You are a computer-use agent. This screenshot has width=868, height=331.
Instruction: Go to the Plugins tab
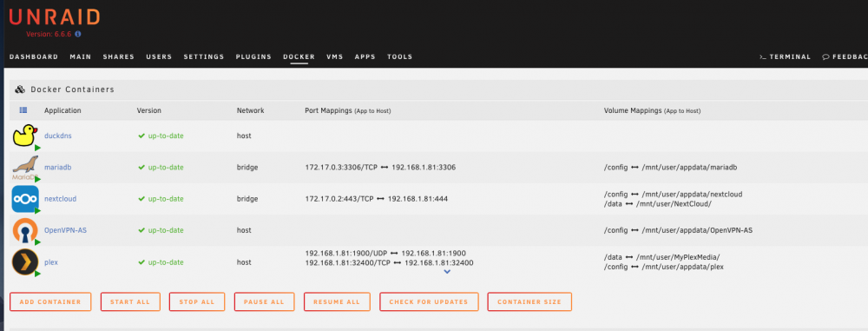click(253, 56)
